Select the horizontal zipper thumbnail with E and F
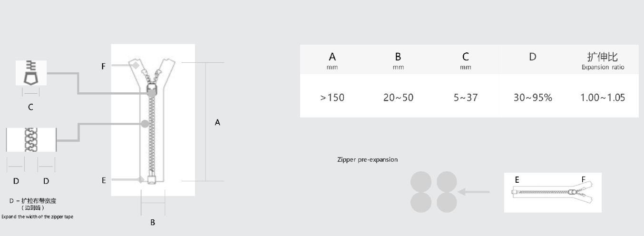 click(553, 192)
